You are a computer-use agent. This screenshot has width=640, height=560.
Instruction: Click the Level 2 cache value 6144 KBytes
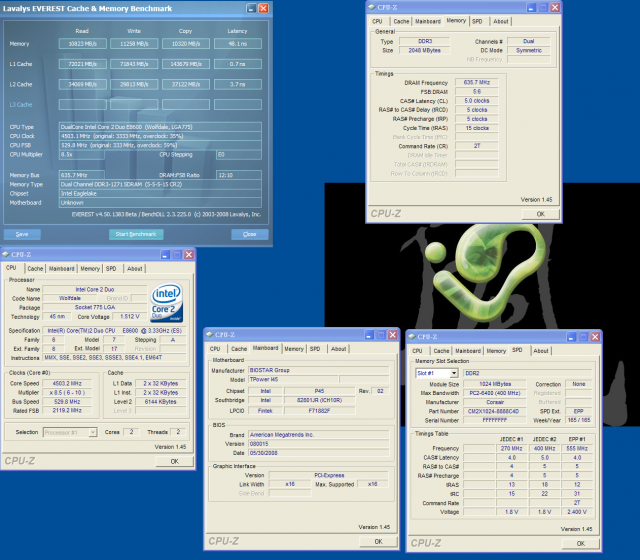pos(160,402)
